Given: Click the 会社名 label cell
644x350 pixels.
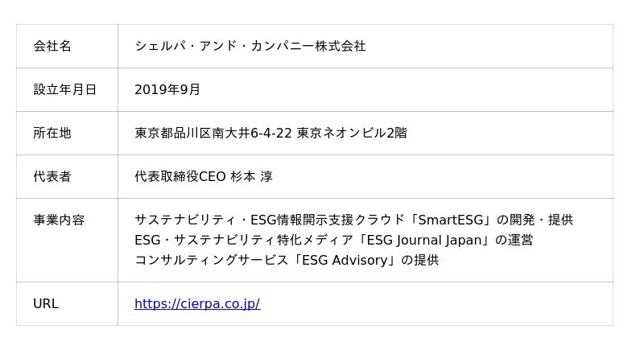Looking at the screenshot, I should click(52, 47).
